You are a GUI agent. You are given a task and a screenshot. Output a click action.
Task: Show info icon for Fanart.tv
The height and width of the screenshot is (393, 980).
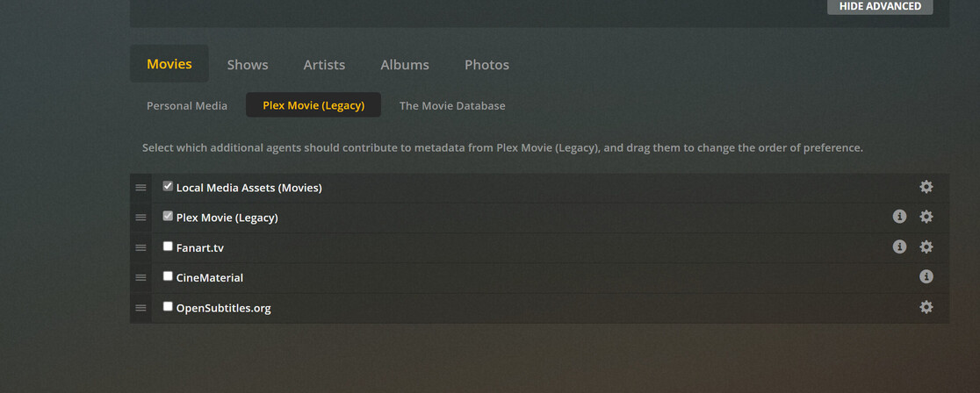point(899,247)
